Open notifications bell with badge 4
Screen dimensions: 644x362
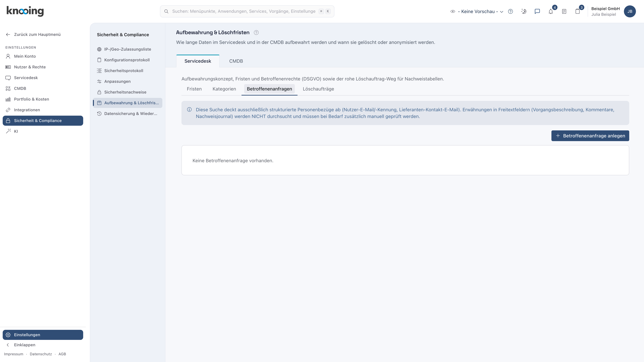[x=551, y=12]
